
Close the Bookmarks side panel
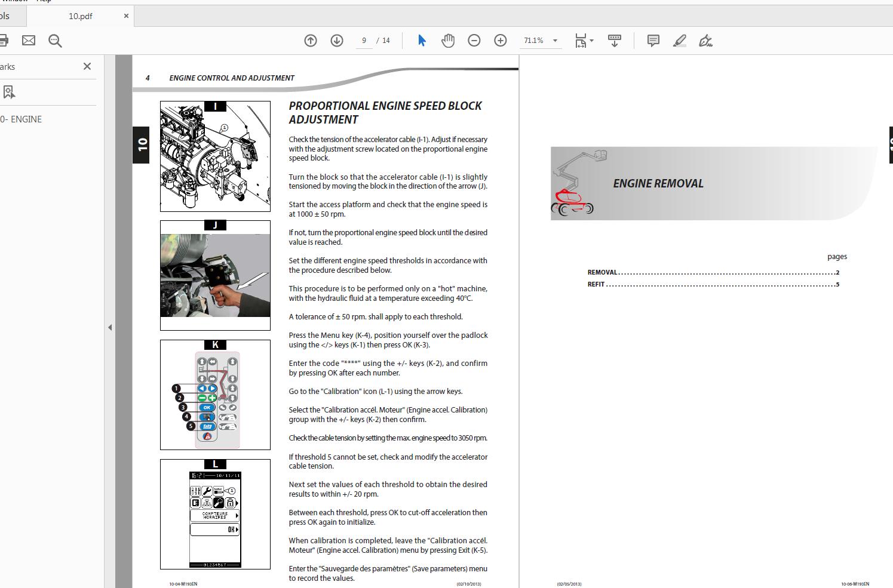(x=87, y=66)
